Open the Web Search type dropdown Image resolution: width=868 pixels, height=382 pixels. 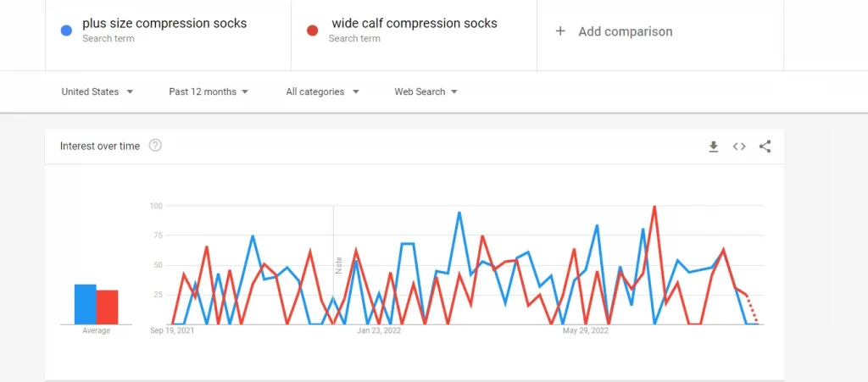tap(426, 91)
